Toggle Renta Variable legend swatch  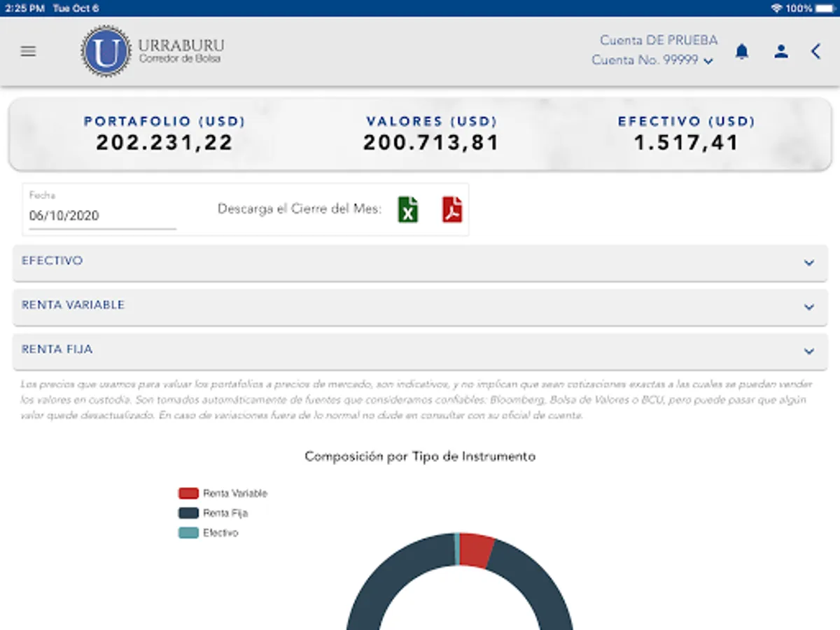(188, 493)
